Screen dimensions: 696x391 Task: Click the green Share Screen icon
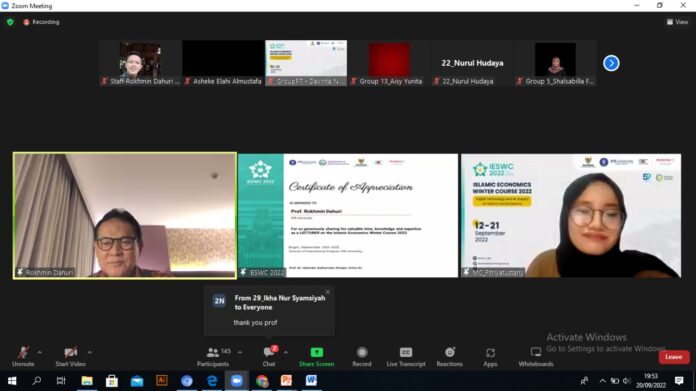[316, 353]
